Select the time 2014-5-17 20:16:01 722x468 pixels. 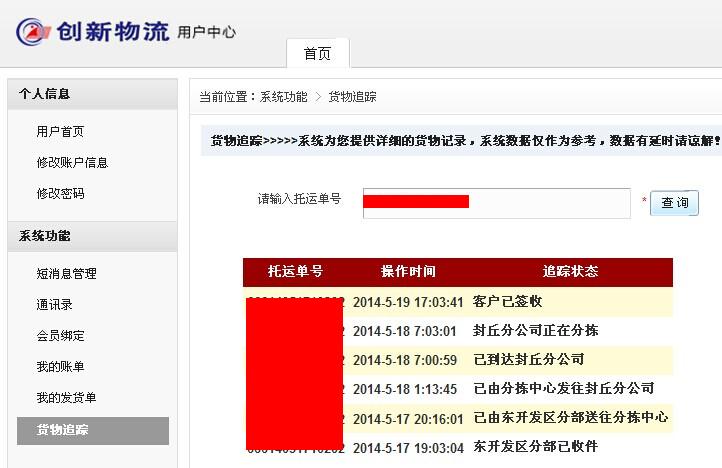408,419
